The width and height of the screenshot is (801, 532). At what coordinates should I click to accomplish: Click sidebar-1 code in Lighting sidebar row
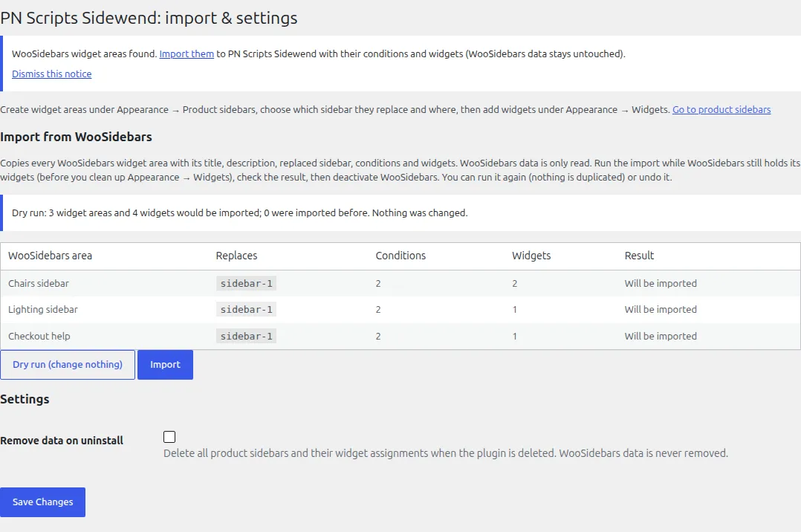[246, 309]
